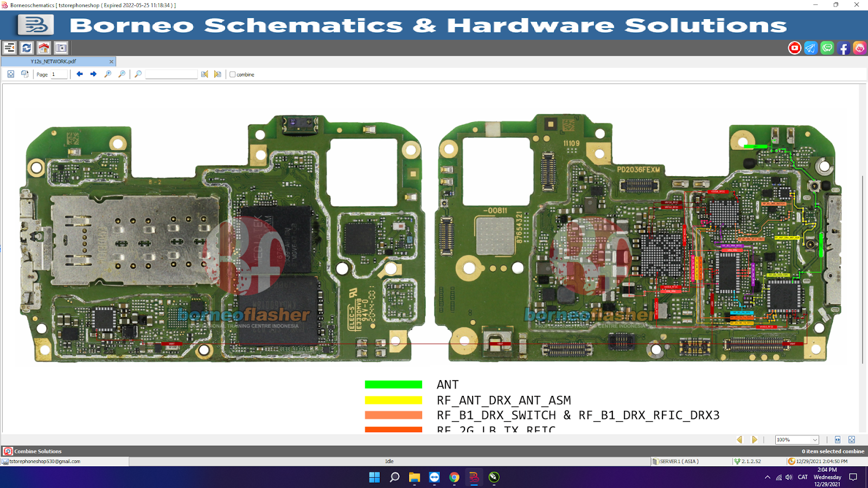Open the pink social icon at far right
Screen dimensions: 868x488
coord(860,48)
